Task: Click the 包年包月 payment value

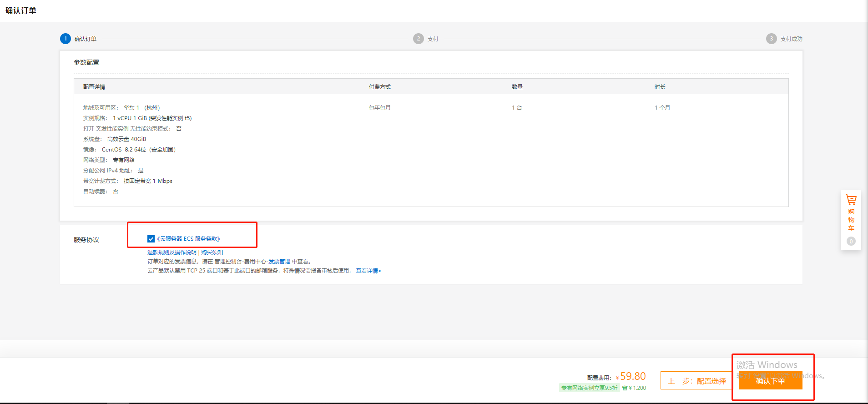Action: [x=380, y=108]
